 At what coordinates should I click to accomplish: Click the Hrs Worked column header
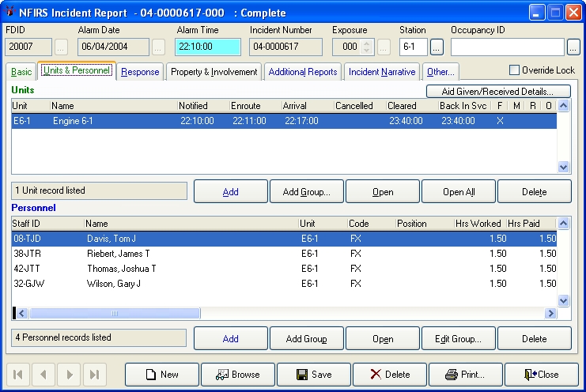480,223
